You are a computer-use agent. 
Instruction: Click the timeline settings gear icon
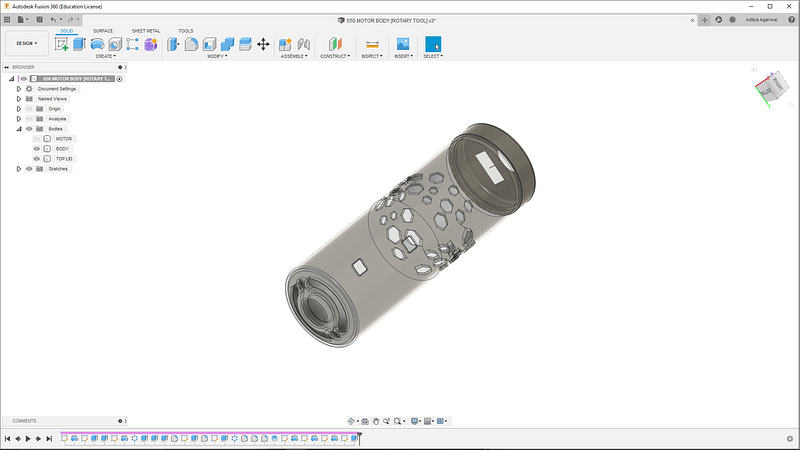coord(790,439)
